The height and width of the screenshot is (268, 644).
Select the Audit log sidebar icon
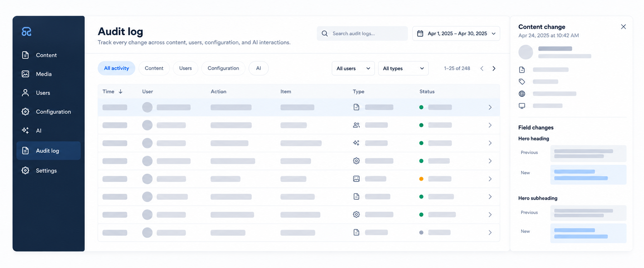(26, 150)
